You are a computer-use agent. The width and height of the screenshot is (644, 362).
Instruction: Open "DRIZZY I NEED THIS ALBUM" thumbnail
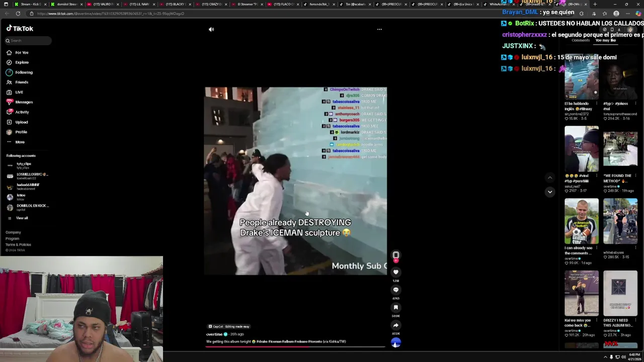pos(620,294)
